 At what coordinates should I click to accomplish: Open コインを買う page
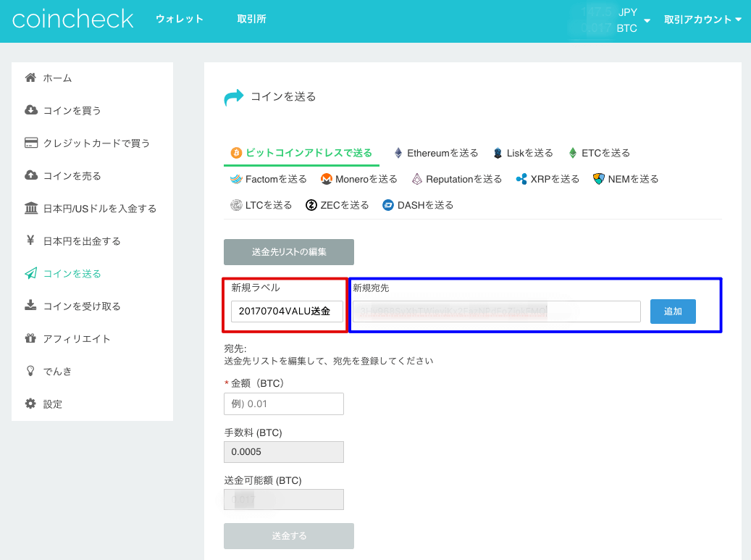72,111
